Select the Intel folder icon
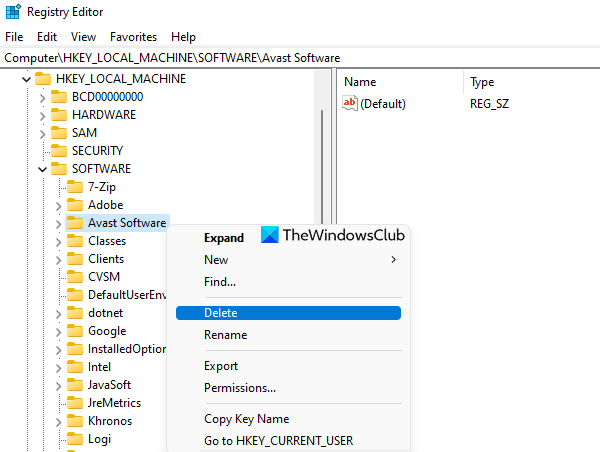 (x=75, y=367)
